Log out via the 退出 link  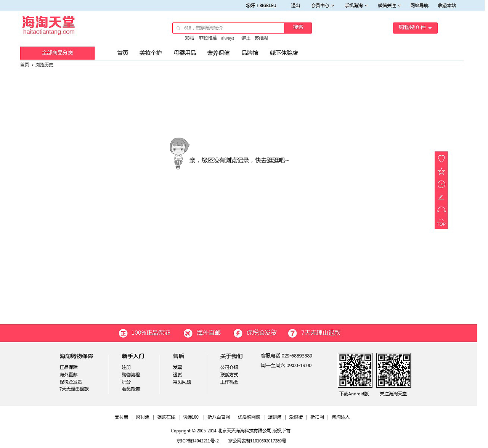295,5
